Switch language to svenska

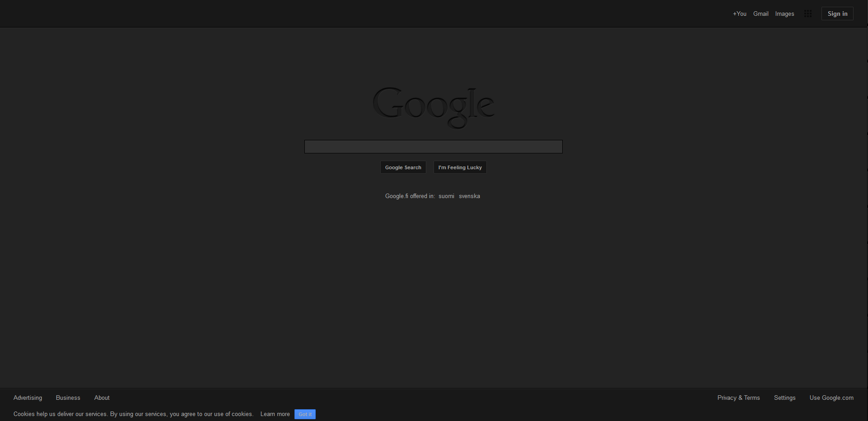[x=469, y=196]
